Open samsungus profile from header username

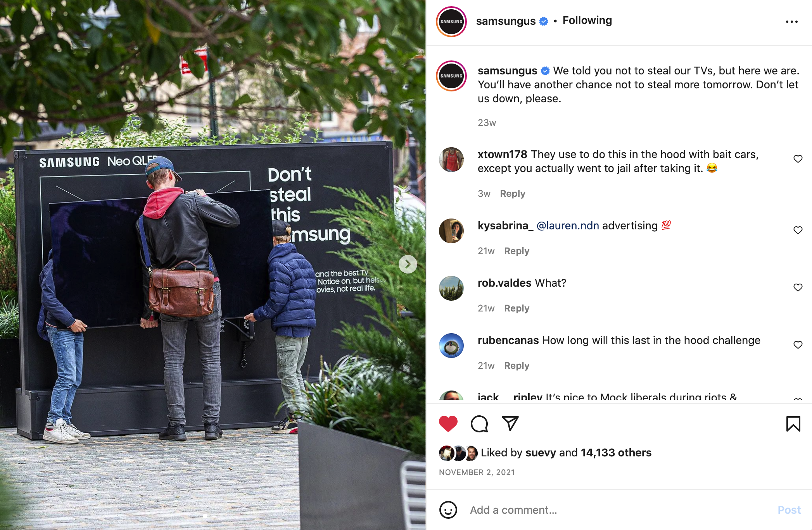click(506, 21)
